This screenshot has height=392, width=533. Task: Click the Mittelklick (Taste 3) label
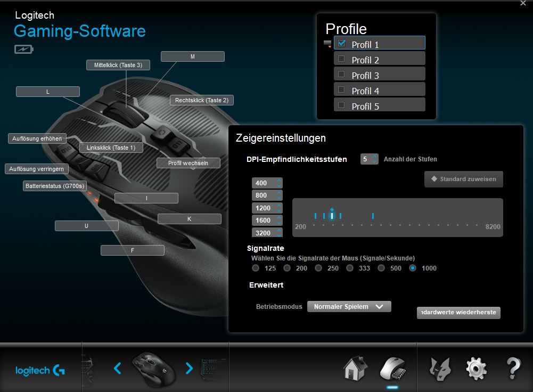point(118,65)
